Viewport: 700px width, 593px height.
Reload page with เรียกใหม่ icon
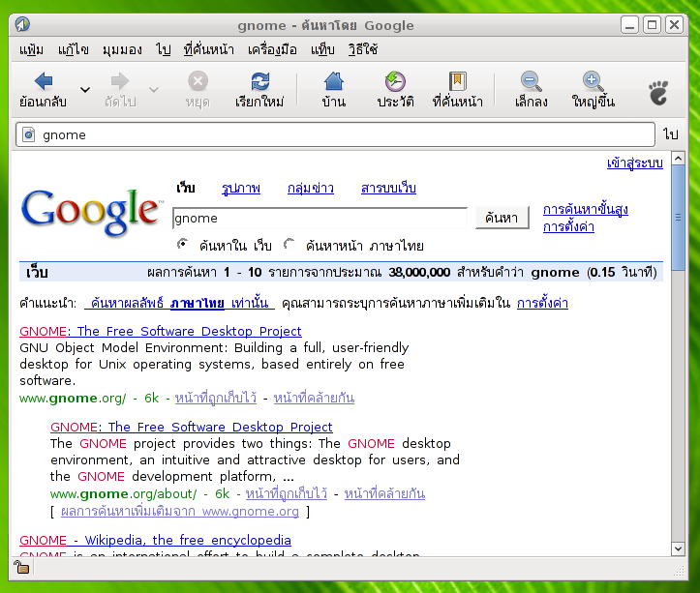pos(259,81)
